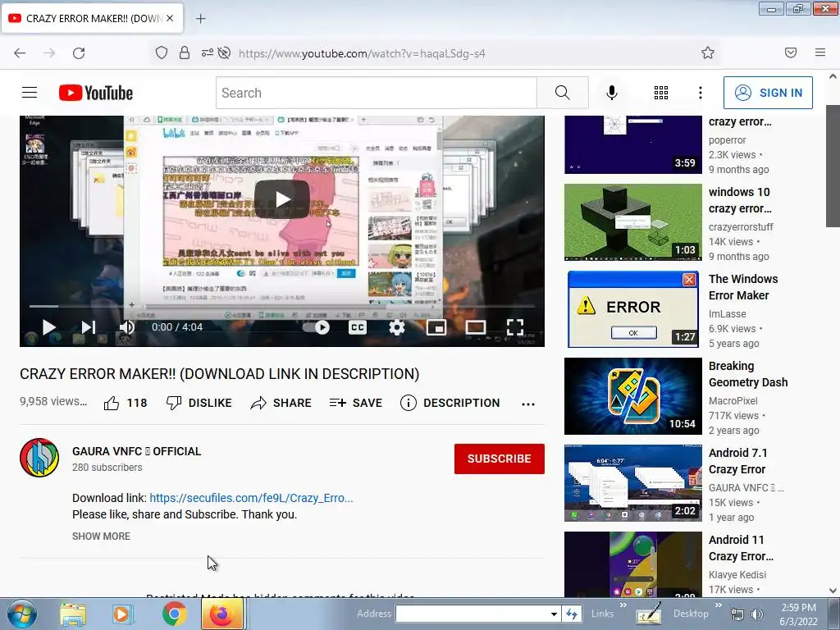
Task: Open YouTube apps grid icon
Action: pos(661,93)
